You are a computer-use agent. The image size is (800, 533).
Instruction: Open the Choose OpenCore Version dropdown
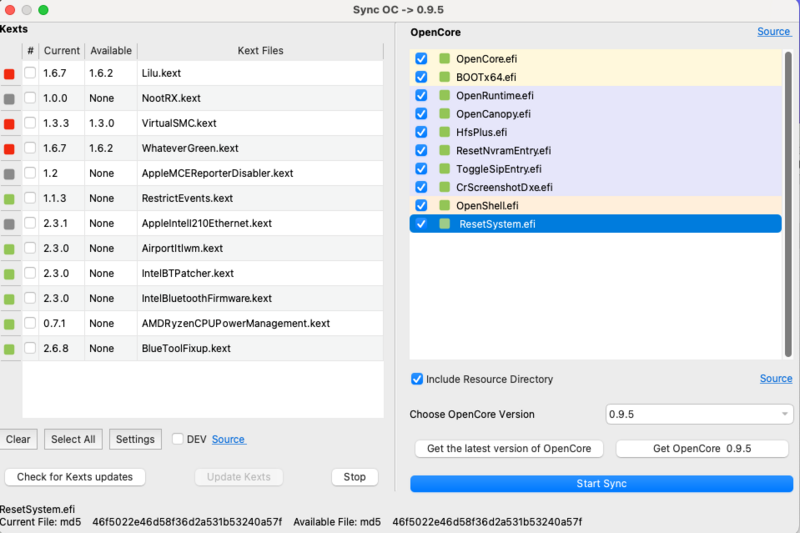point(699,414)
